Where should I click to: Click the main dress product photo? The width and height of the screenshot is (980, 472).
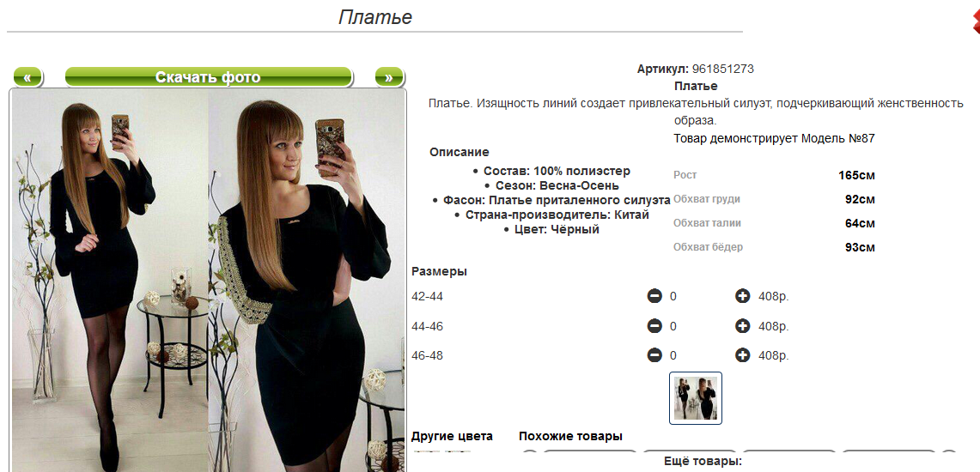tap(208, 281)
